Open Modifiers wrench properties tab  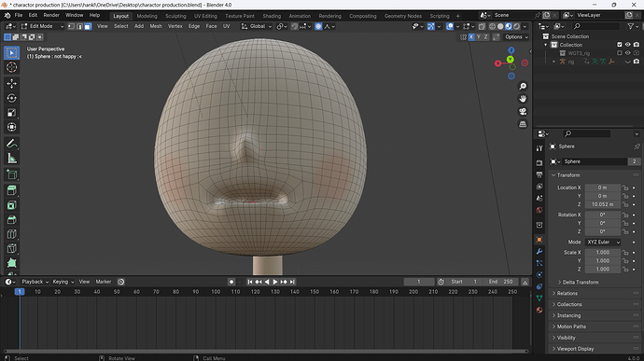(x=539, y=251)
